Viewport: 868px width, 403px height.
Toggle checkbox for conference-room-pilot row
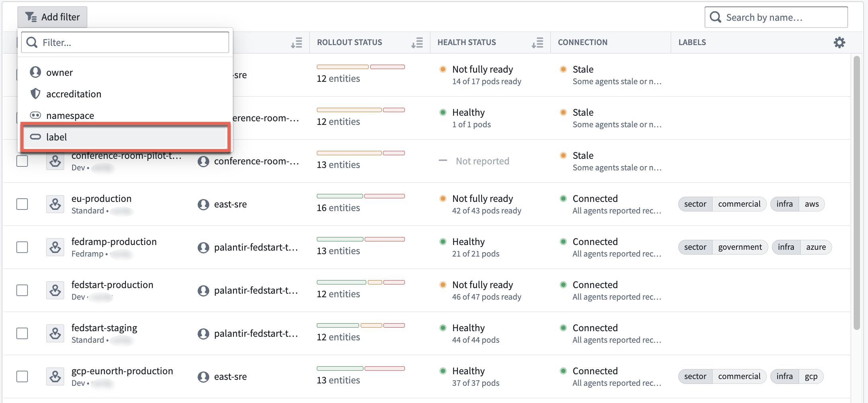pyautogui.click(x=22, y=161)
